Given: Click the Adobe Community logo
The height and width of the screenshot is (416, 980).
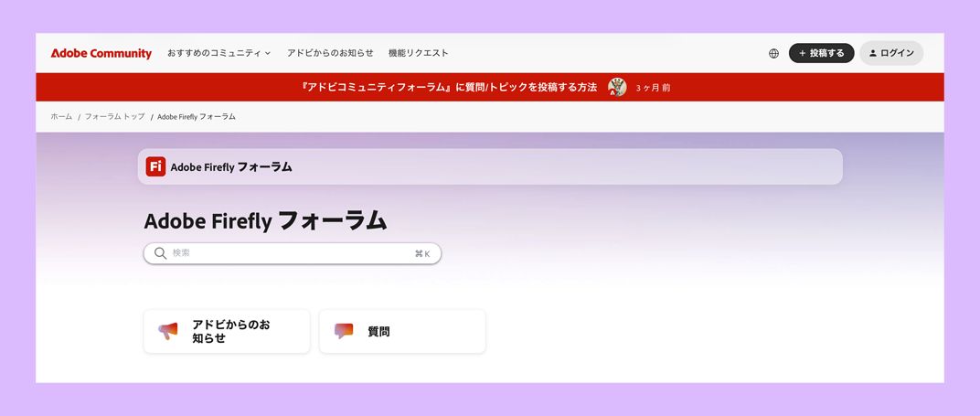Looking at the screenshot, I should (101, 54).
